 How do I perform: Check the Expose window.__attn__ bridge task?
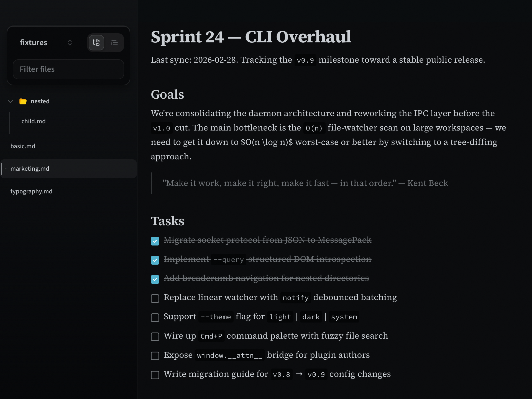155,356
